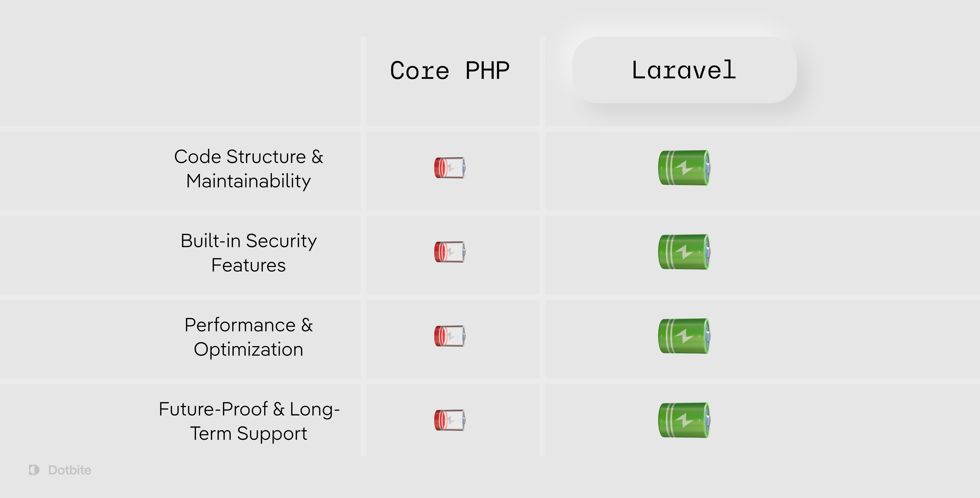Click green battery beside Performance & Optimization
The width and height of the screenshot is (980, 498).
pos(684,336)
